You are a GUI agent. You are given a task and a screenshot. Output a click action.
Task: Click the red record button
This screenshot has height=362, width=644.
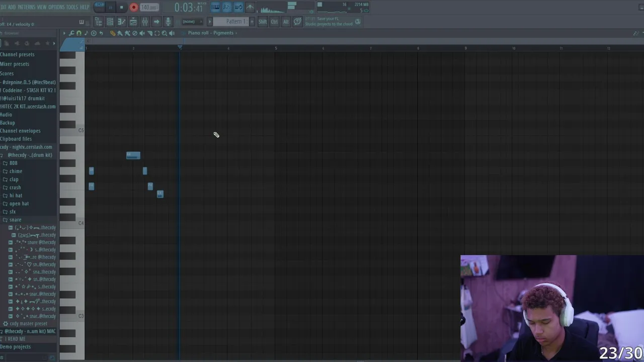[x=134, y=7]
